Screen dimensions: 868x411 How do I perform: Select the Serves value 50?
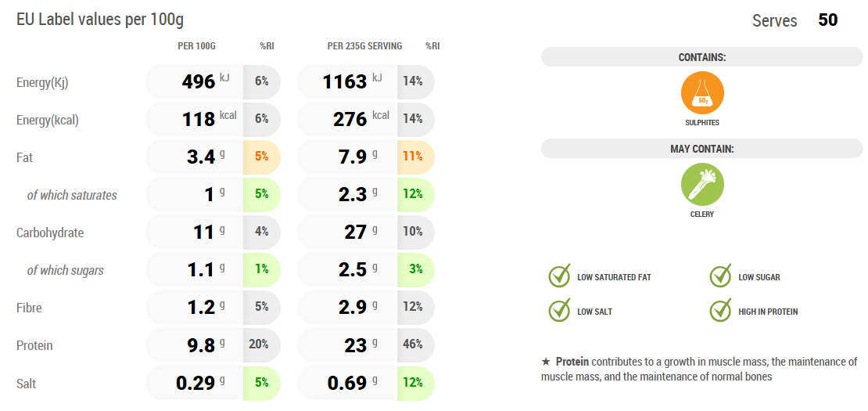[827, 20]
